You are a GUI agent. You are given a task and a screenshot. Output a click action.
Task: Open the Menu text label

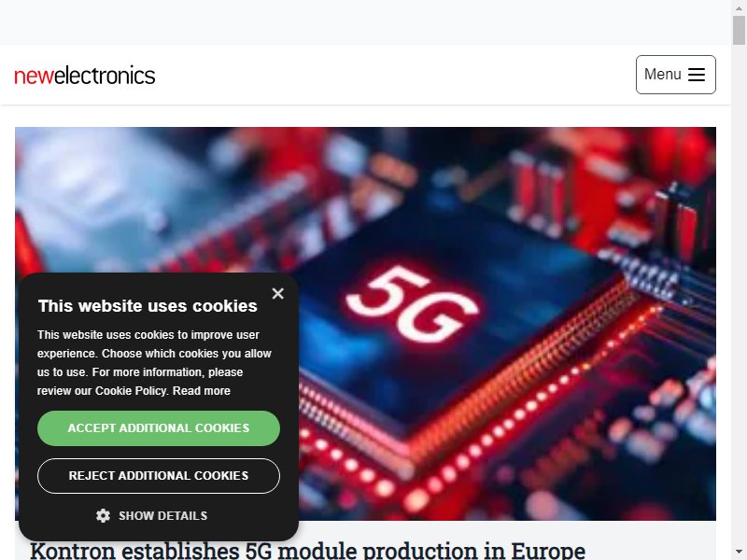click(662, 75)
